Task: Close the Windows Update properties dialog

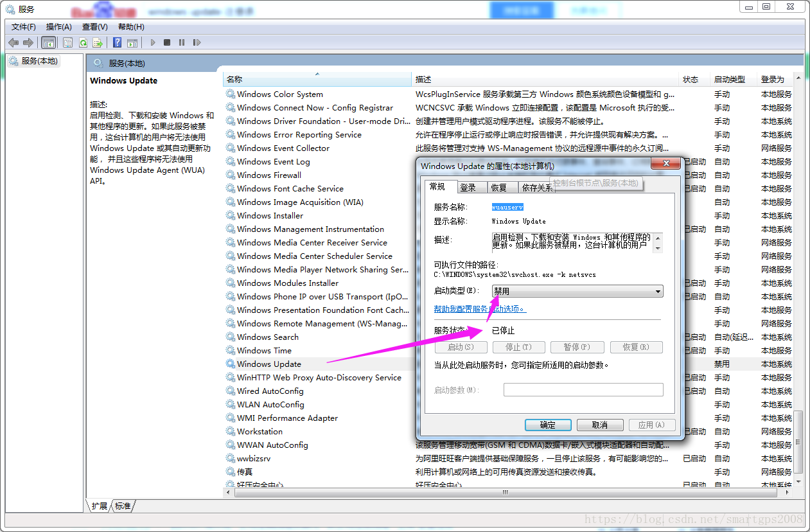Action: click(665, 163)
